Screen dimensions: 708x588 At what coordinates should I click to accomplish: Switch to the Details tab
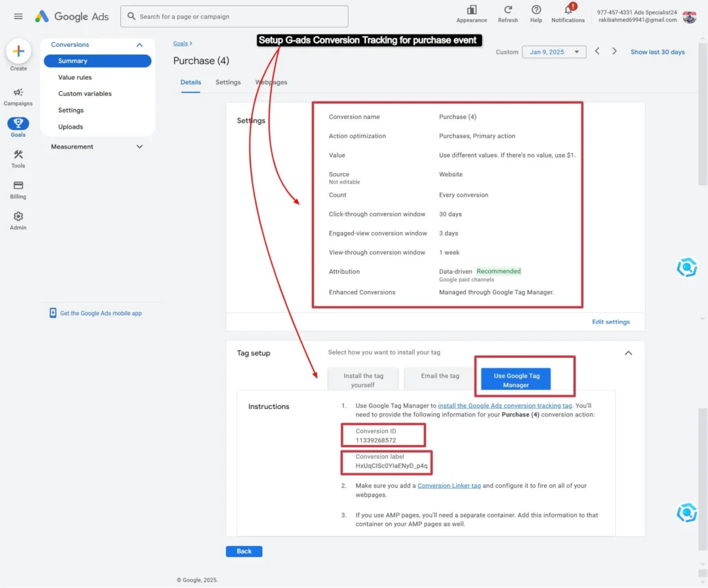pos(191,83)
